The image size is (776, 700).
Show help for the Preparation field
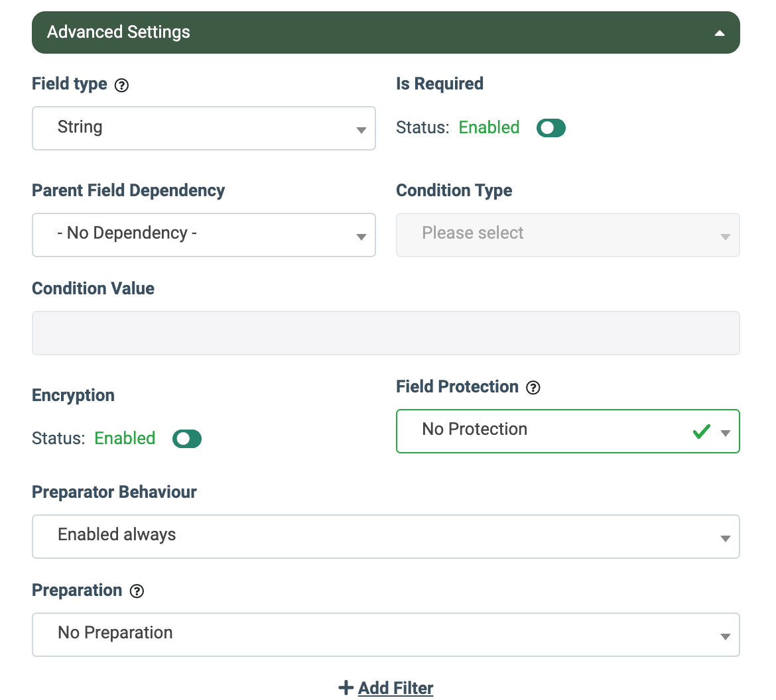click(137, 591)
